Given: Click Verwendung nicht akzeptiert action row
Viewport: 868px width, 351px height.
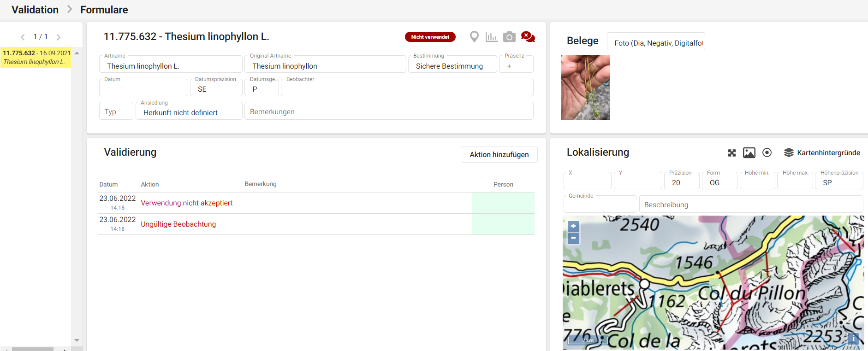Looking at the screenshot, I should pos(316,203).
